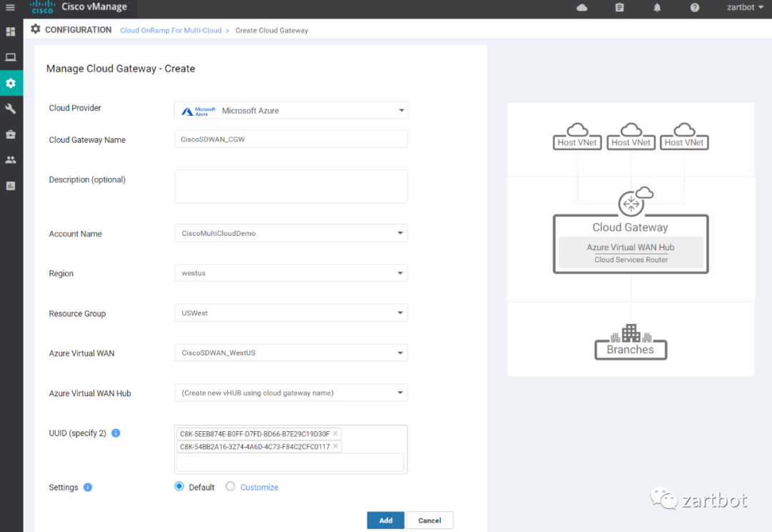Remove UUID C8K-5EEB874E tag
The height and width of the screenshot is (532, 772).
335,433
